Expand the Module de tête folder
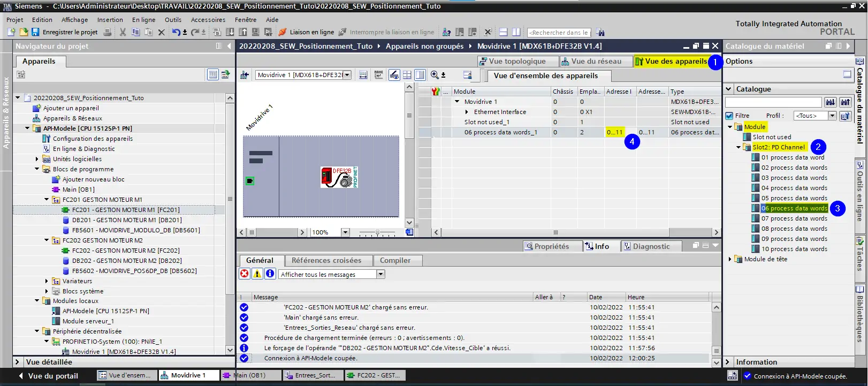This screenshot has width=868, height=386. (730, 259)
